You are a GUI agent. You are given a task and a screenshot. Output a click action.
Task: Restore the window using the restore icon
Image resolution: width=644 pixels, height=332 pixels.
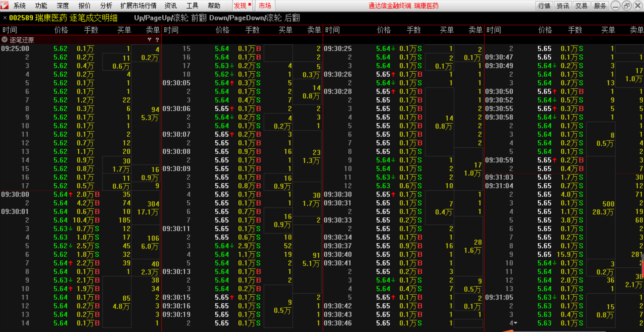point(627,6)
